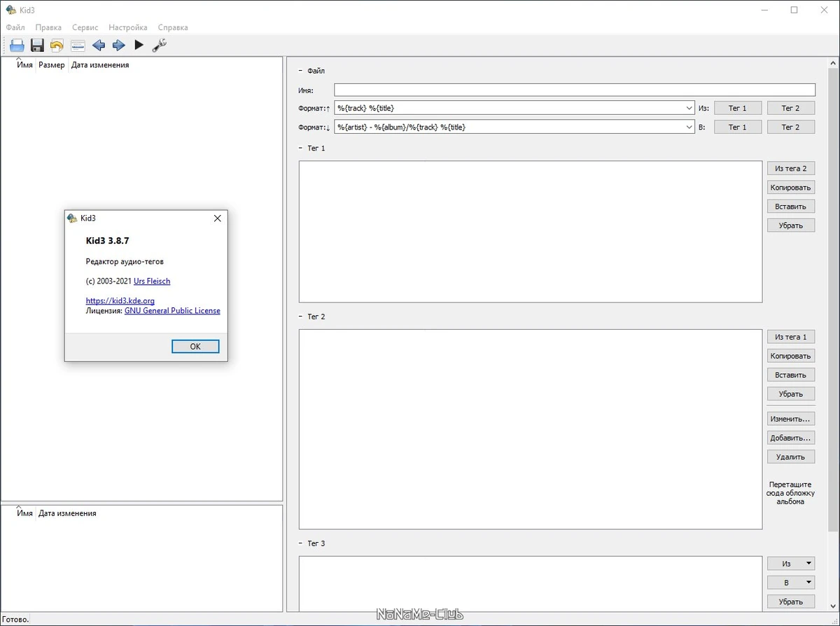The height and width of the screenshot is (626, 840).
Task: Collapse the Файл section
Action: tap(301, 71)
